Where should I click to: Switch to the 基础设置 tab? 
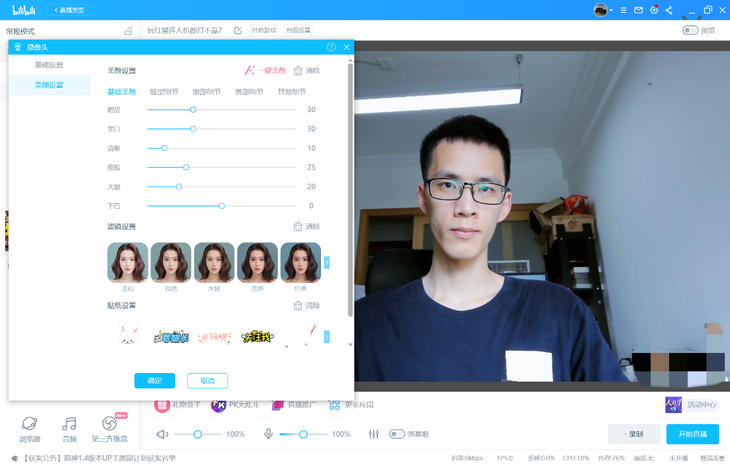click(48, 65)
